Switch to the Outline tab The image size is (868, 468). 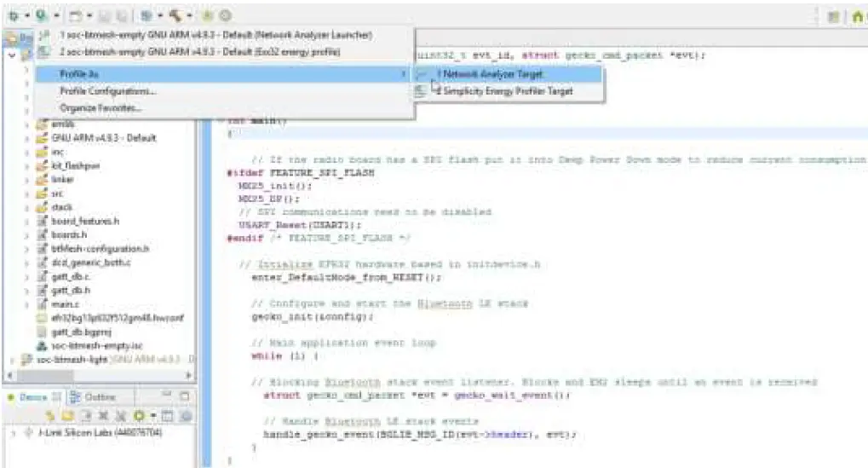93,396
